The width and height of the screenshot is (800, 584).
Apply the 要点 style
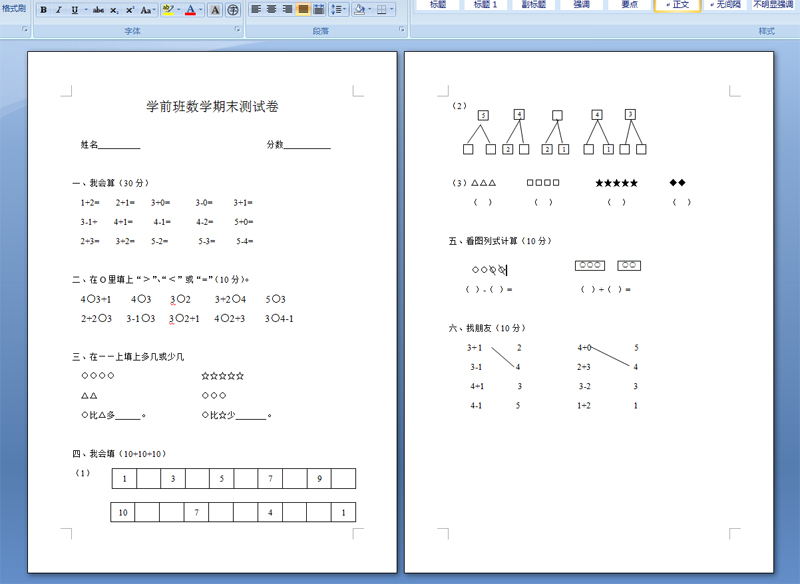click(x=630, y=5)
